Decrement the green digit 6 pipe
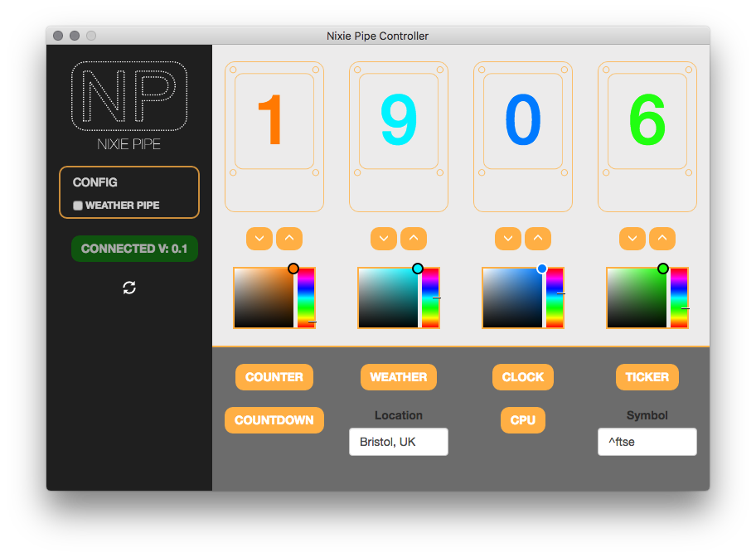The height and width of the screenshot is (557, 756). [632, 239]
